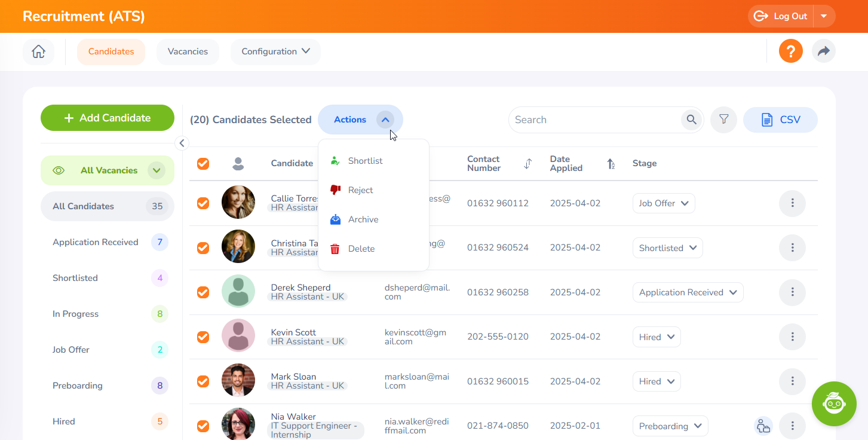Export candidates with the CSV button
Viewport: 868px width, 440px height.
coord(780,120)
